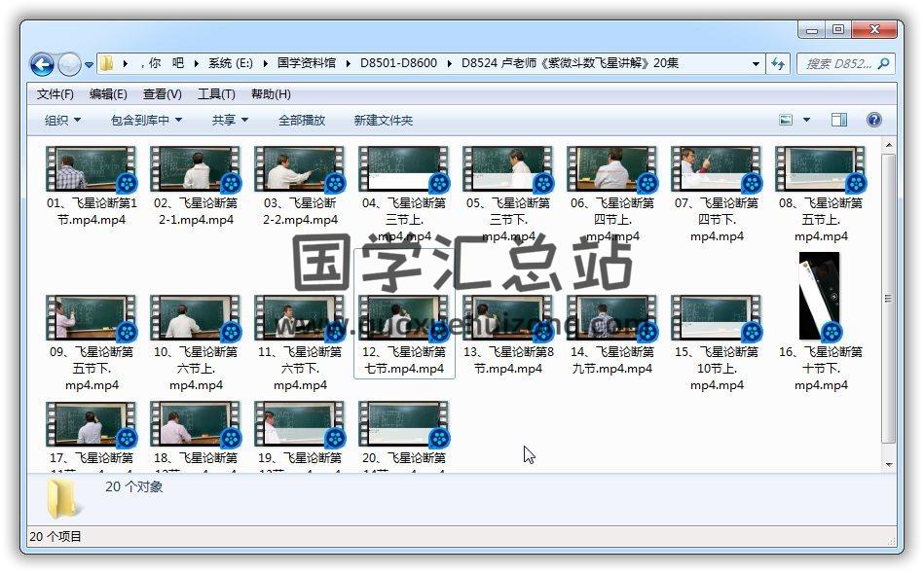Viewport: 924px width, 574px height.
Task: Click the back navigation arrow
Action: (x=42, y=62)
